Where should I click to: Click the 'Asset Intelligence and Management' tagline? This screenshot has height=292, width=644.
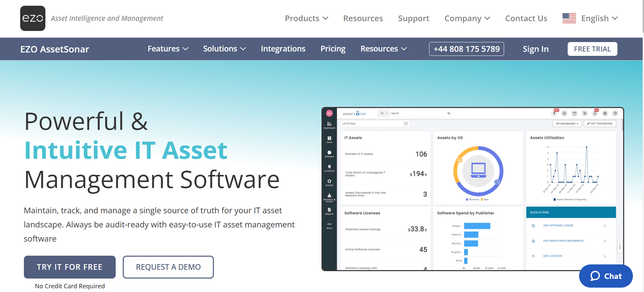[x=107, y=18]
